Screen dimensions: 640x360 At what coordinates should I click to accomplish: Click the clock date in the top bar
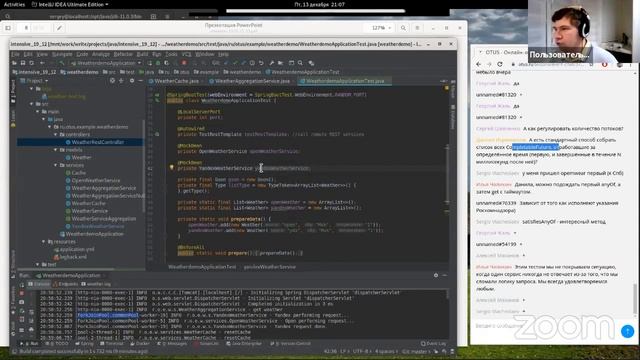[x=319, y=4]
